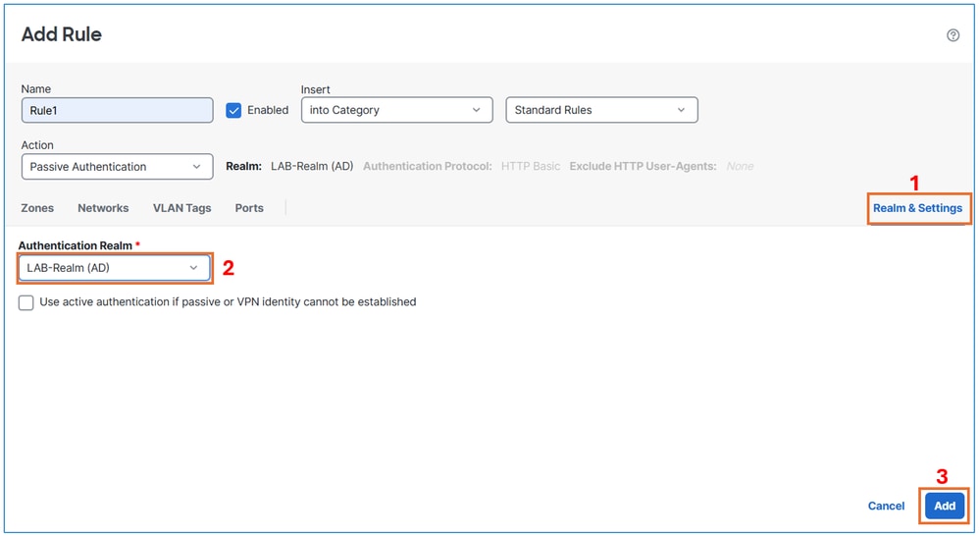Image resolution: width=980 pixels, height=536 pixels.
Task: Select the Ports tab
Action: click(x=249, y=208)
